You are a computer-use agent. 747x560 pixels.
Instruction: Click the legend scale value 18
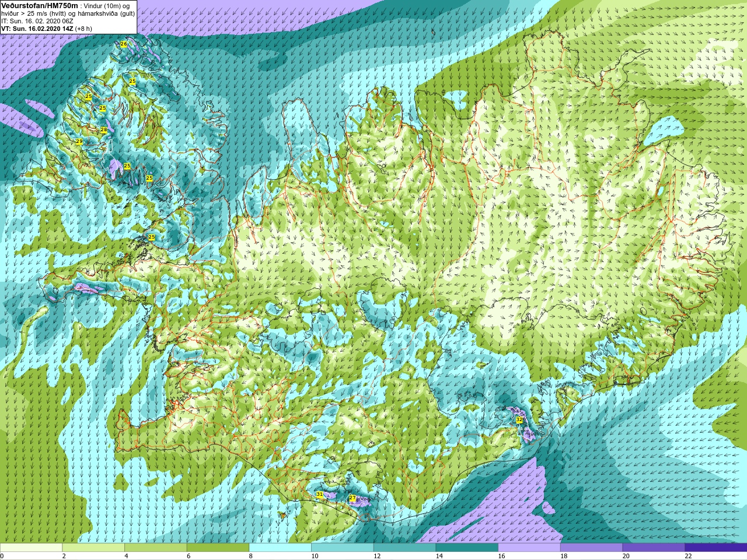coord(564,556)
